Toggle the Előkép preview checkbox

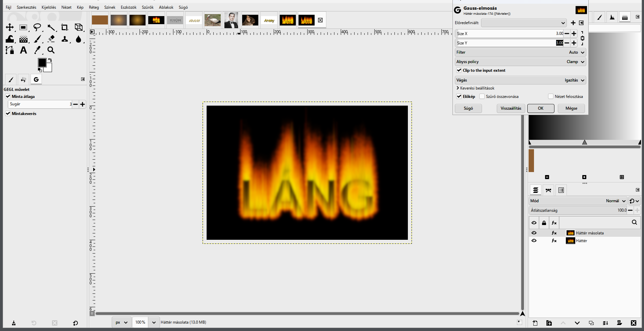(x=459, y=96)
